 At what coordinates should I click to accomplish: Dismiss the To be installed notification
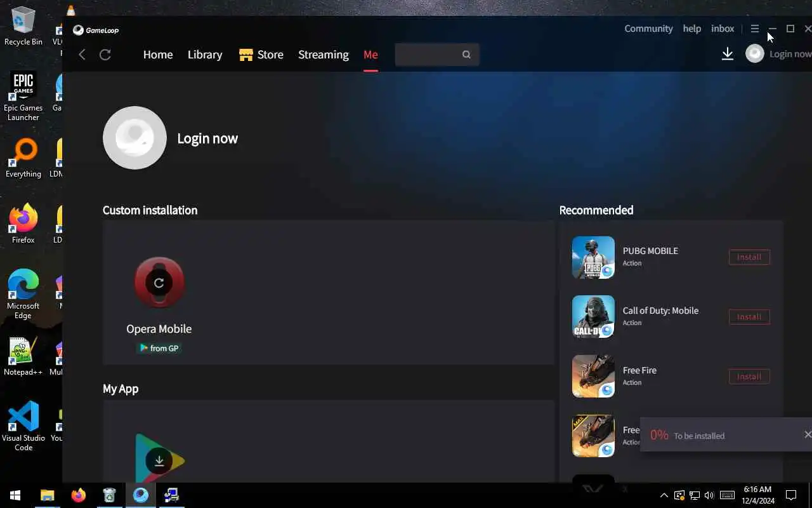807,434
